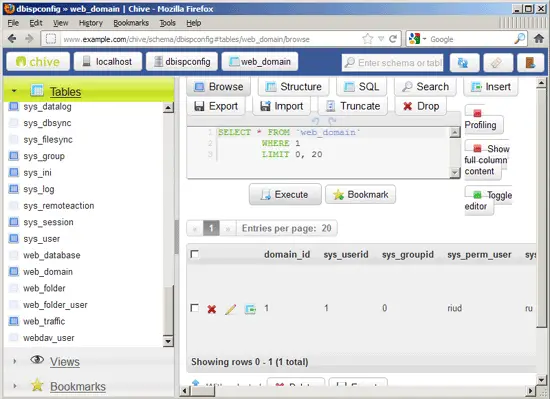Sort by domain_id column header

click(287, 255)
